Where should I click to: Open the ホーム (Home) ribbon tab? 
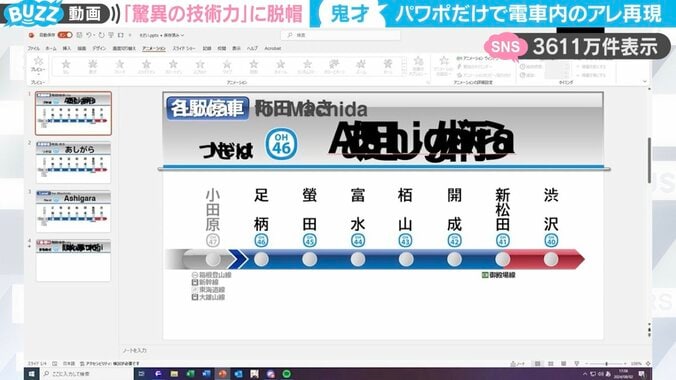point(51,48)
